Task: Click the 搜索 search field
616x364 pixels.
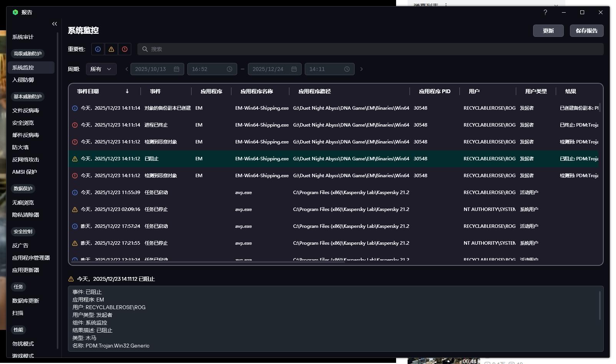Action: pos(370,49)
